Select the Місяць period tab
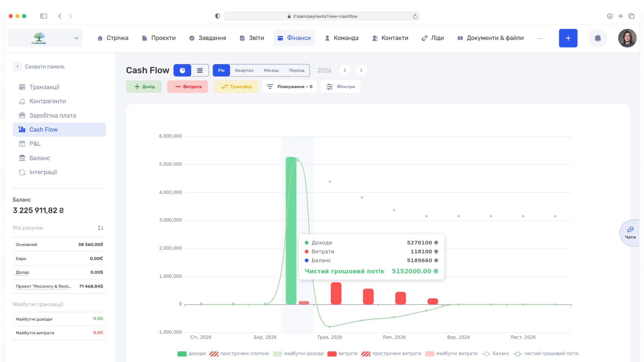The image size is (644, 362). click(x=271, y=70)
